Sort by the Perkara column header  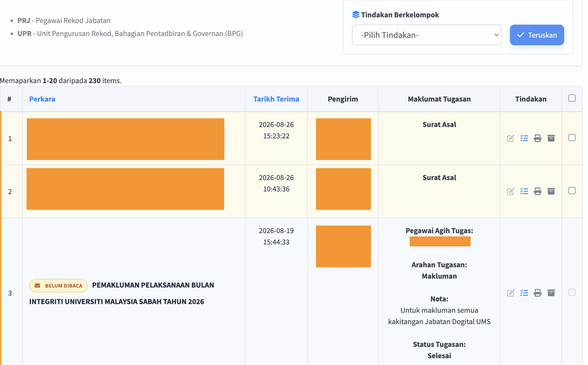tap(42, 99)
